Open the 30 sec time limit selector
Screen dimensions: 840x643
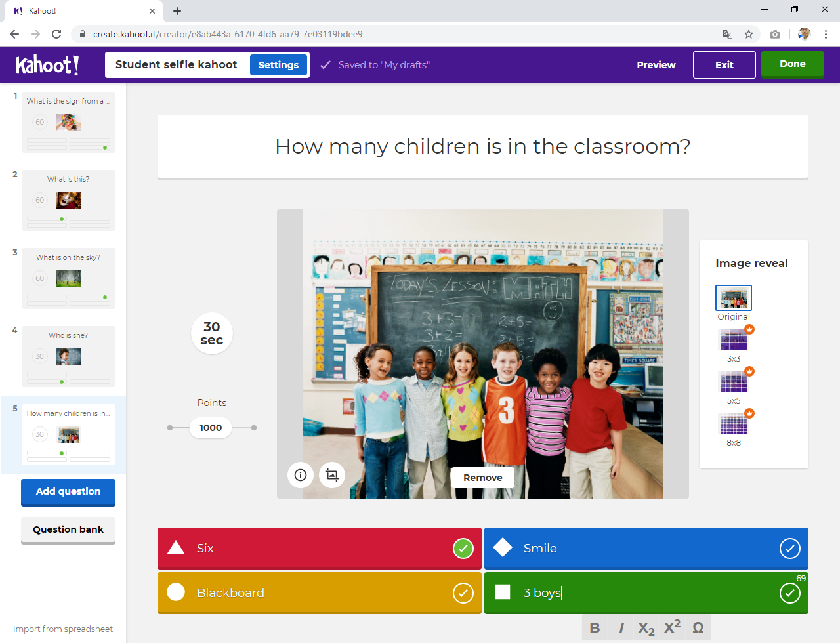tap(211, 333)
